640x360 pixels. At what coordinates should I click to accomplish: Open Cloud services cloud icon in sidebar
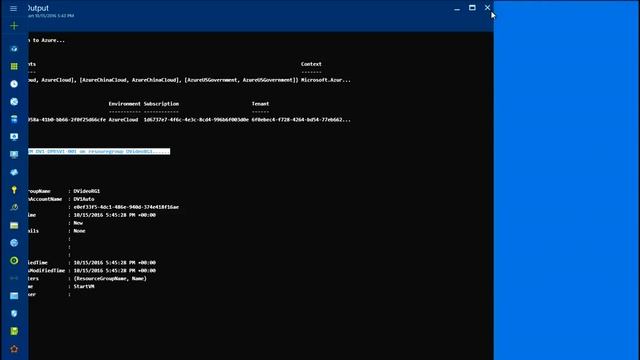14,172
